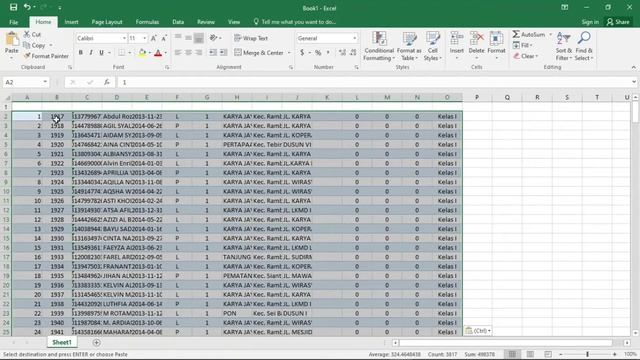The image size is (640, 360).
Task: Increase font size with the larger A icon
Action: (153, 38)
